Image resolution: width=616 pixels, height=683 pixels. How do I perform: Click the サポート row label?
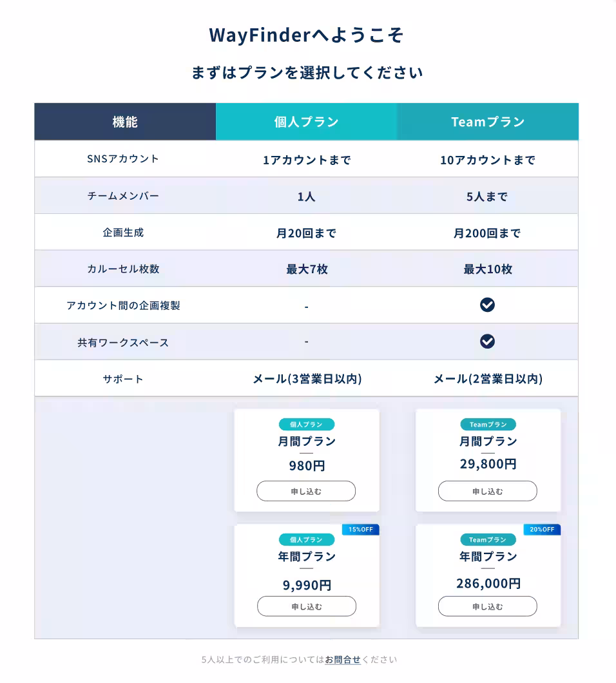(122, 379)
